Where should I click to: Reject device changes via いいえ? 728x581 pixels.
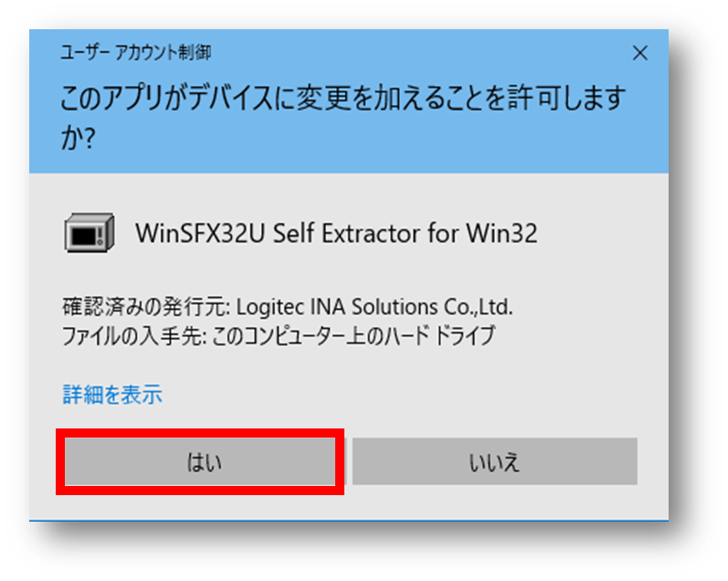tap(495, 461)
